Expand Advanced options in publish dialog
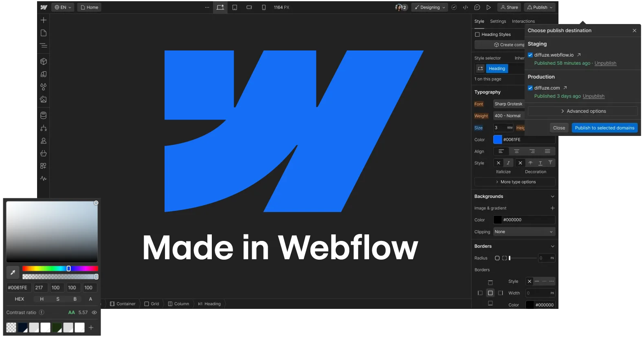Screen dimensions: 644x339 [x=583, y=111]
